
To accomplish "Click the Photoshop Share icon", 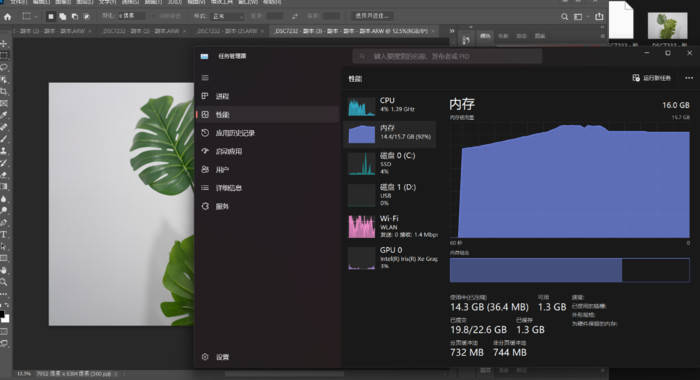I will pos(599,17).
